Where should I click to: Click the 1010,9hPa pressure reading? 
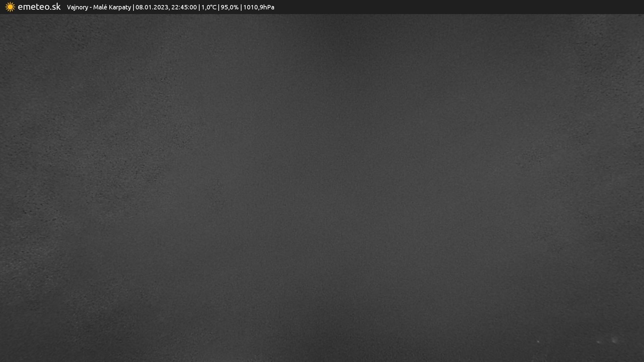coord(259,7)
